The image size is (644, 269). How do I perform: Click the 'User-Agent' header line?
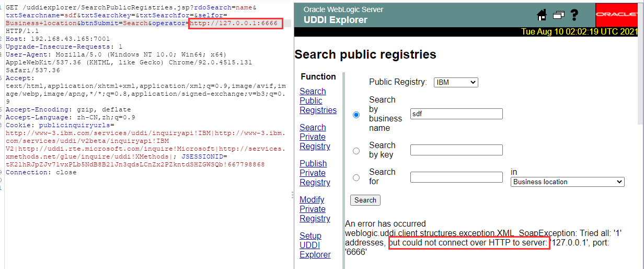tap(116, 54)
